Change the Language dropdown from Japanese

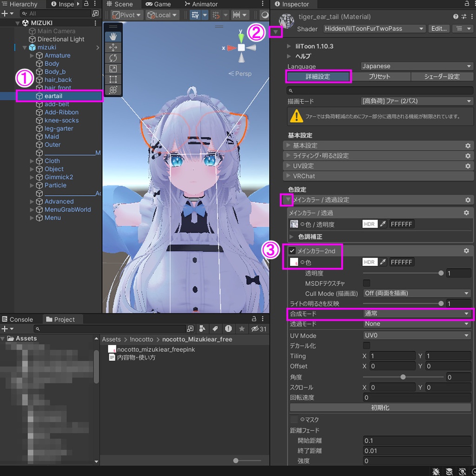coord(416,66)
